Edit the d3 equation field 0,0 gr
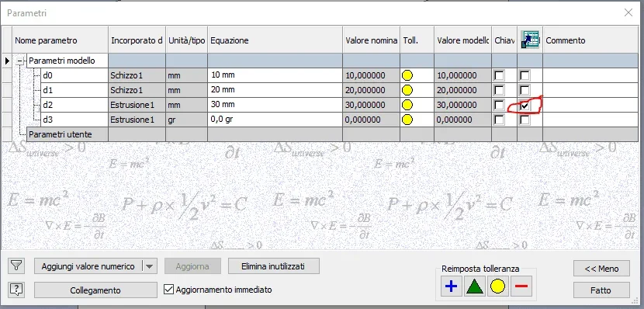Screen dimensions: 644x309 tap(275, 120)
